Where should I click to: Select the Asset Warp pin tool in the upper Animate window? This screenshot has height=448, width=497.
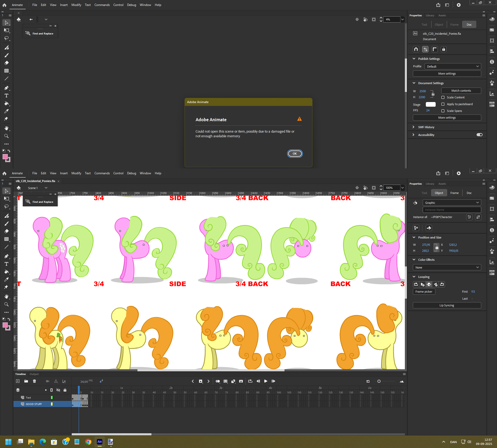6,119
